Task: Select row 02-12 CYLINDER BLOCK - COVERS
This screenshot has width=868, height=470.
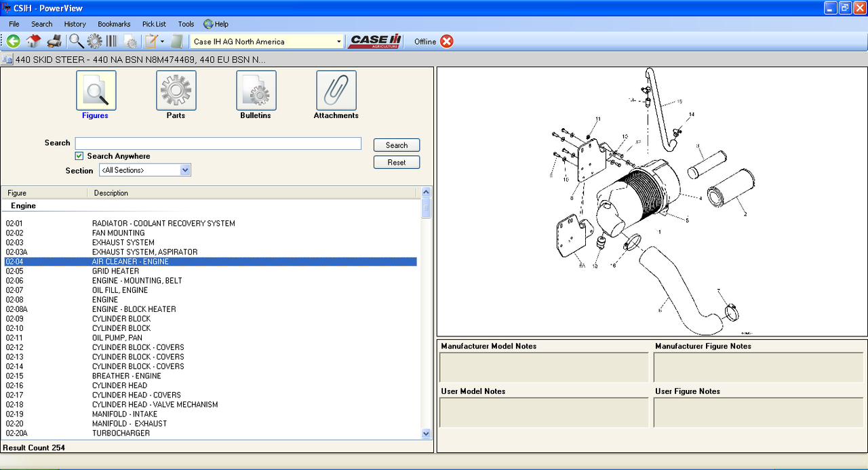Action: coord(210,347)
